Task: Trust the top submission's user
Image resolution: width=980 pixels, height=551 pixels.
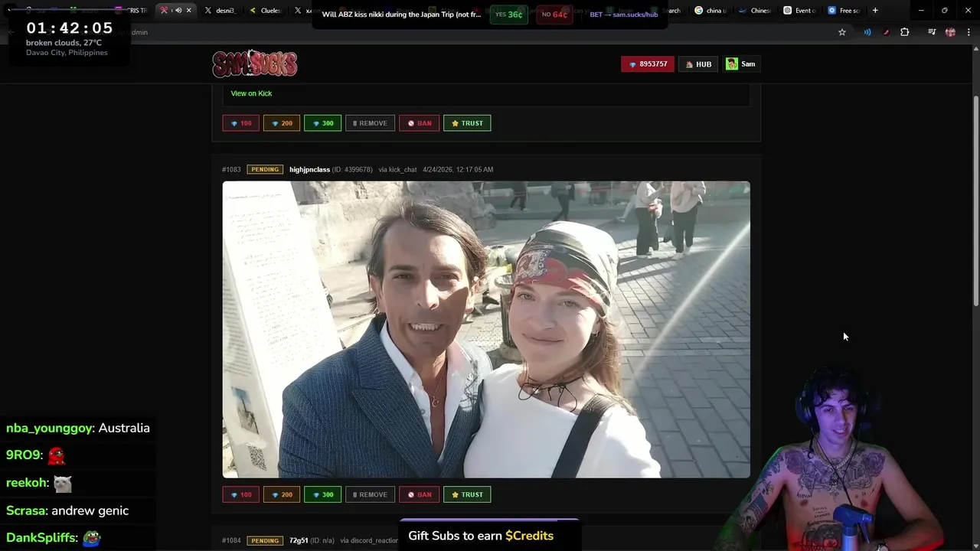Action: pyautogui.click(x=467, y=123)
